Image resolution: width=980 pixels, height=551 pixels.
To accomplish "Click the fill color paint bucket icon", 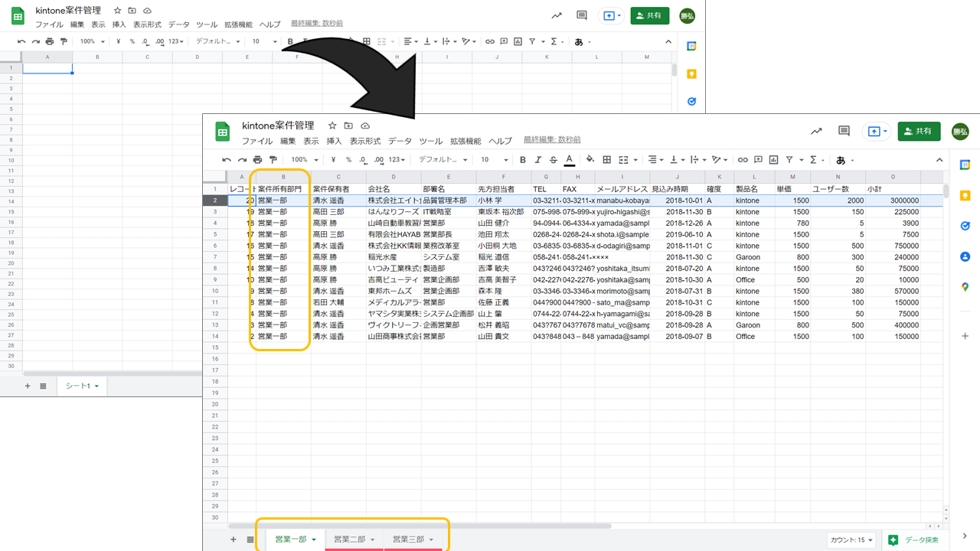I will (590, 160).
